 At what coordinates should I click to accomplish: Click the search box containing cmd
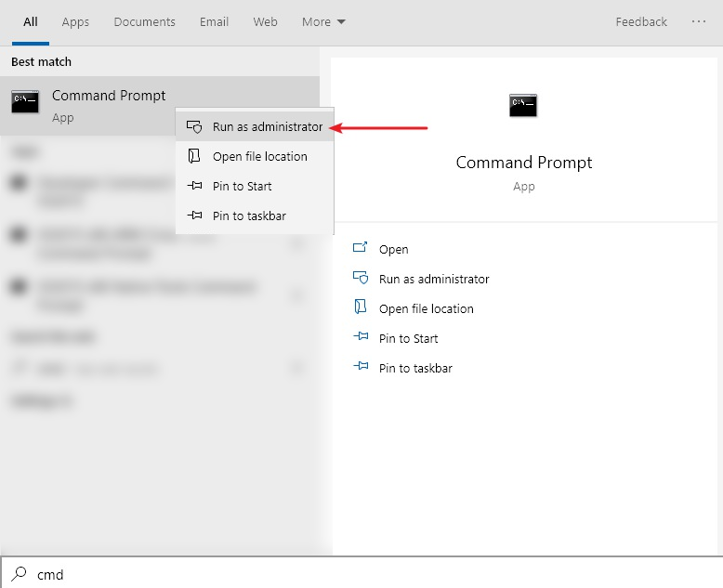361,574
